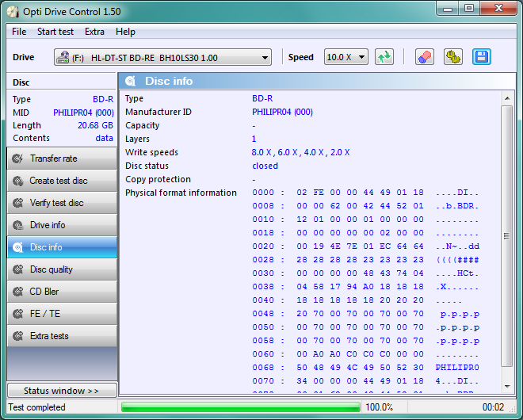Click the hex row at offset 0060

(x=365, y=354)
